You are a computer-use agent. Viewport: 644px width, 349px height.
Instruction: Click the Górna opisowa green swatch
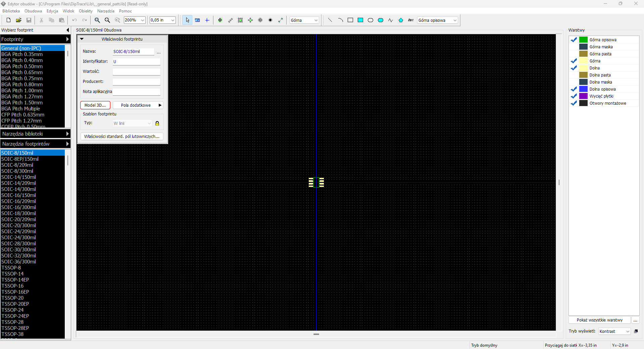tap(584, 40)
